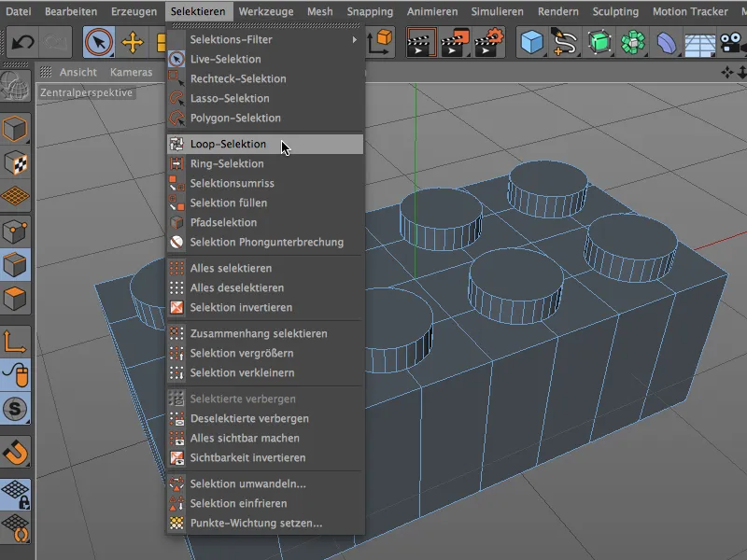Toggle the snap magnet icon

point(15,452)
